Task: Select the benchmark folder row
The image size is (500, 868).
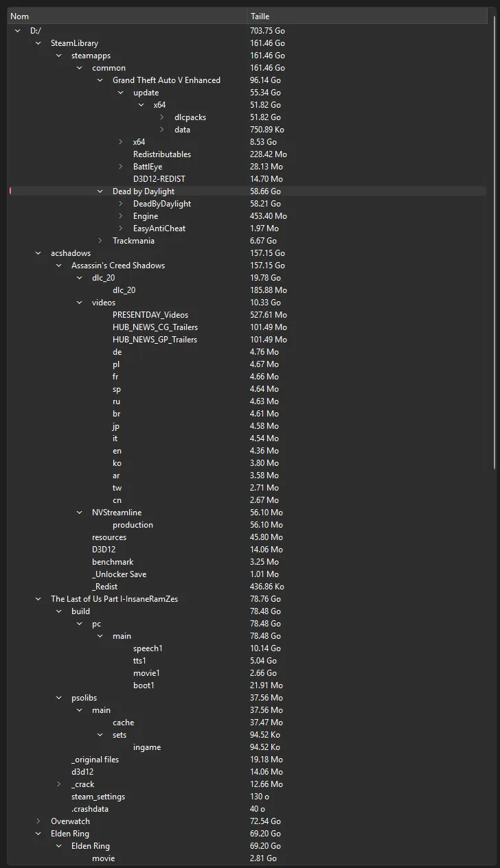Action: 247,562
